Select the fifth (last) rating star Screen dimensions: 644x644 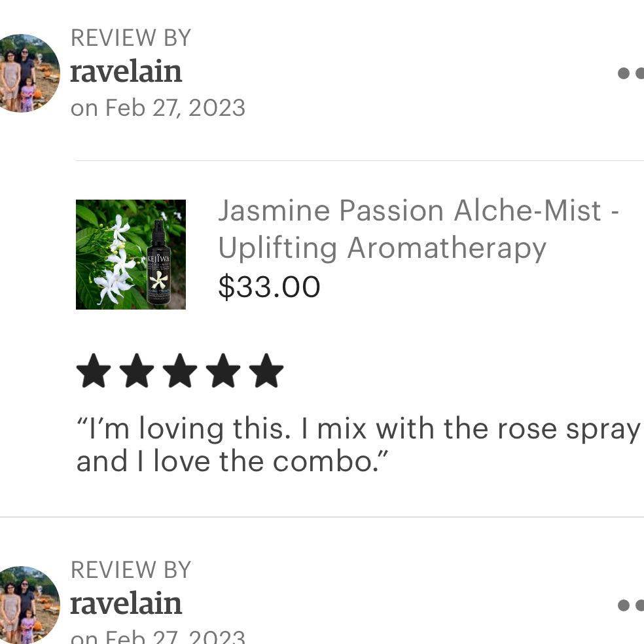266,372
